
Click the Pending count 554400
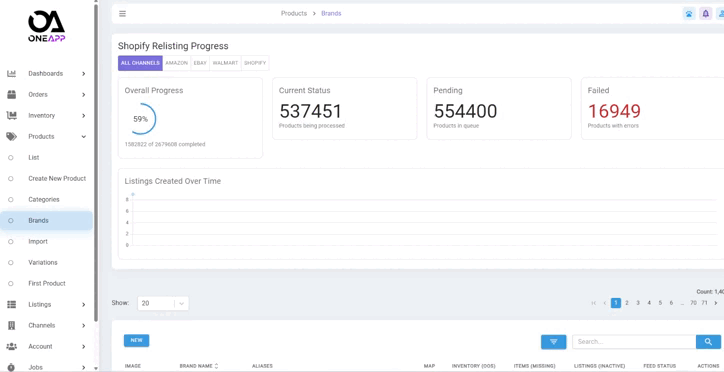point(465,112)
